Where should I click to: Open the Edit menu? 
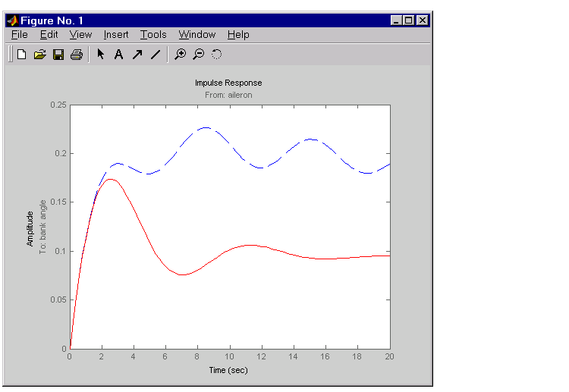pyautogui.click(x=49, y=35)
